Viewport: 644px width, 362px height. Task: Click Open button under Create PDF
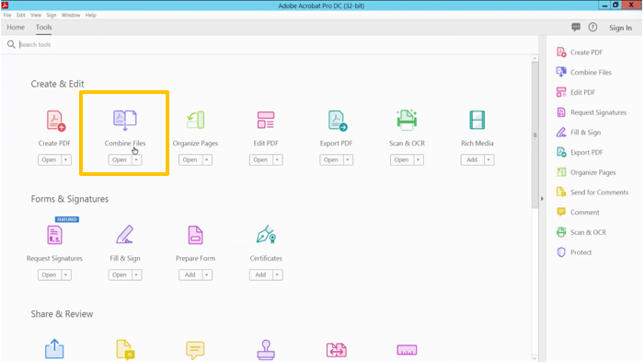pyautogui.click(x=50, y=159)
